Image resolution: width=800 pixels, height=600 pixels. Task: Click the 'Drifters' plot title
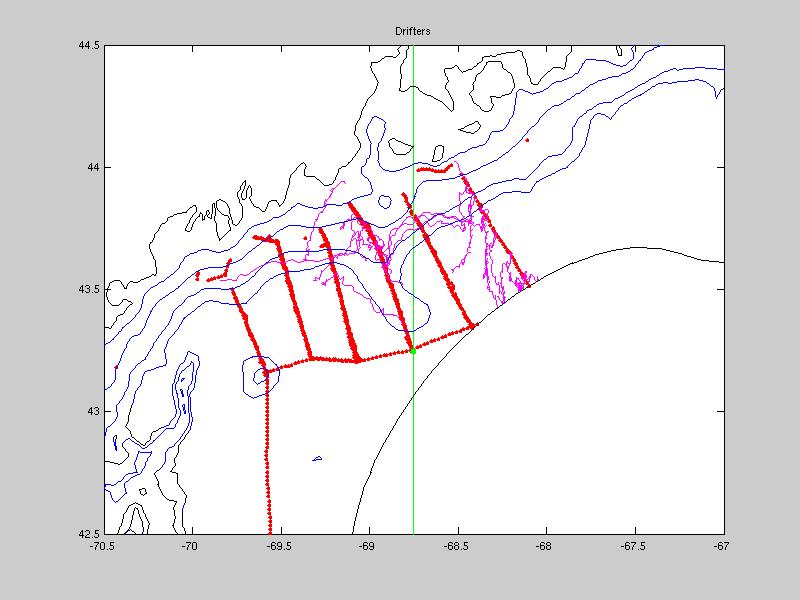412,31
